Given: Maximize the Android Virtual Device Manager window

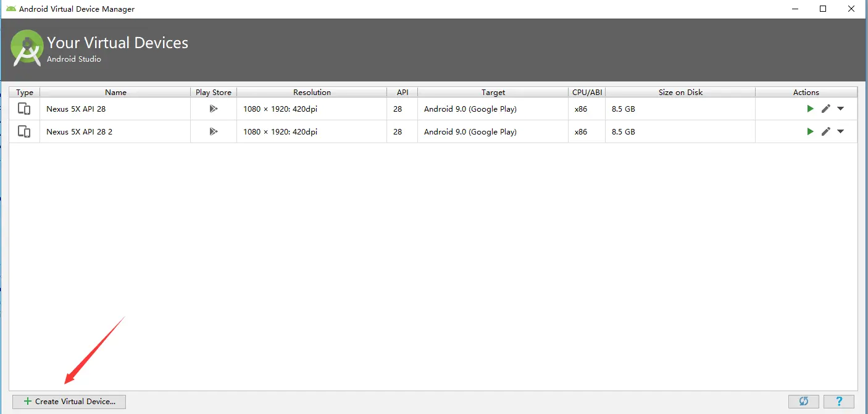Looking at the screenshot, I should (x=823, y=9).
